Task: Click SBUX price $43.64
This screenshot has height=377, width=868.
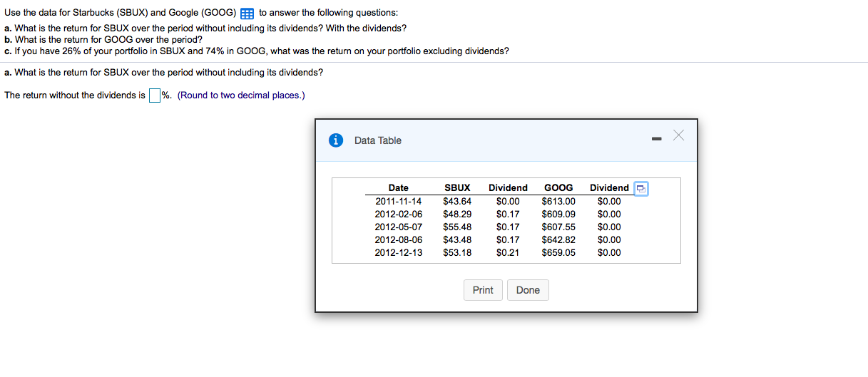Action: tap(457, 201)
